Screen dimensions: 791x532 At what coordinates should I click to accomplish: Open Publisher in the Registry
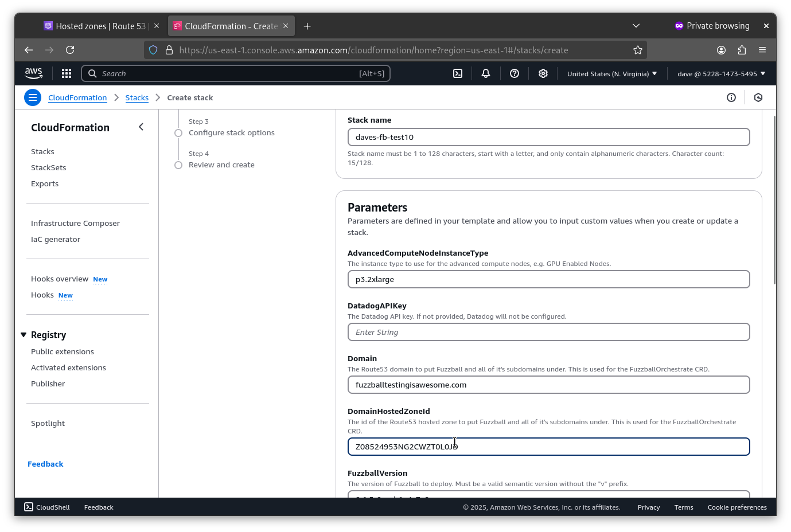[48, 384]
